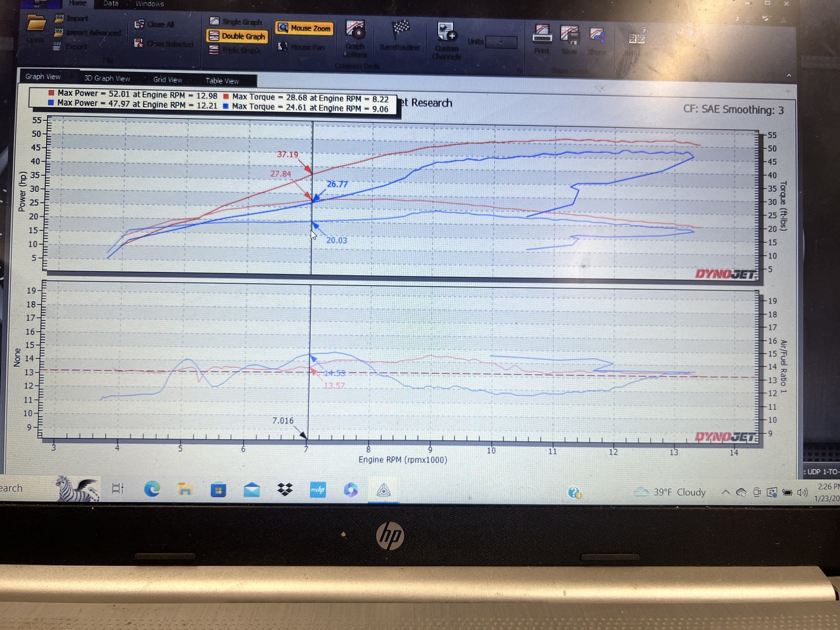Collapse the ribbon with chevron arrow

(x=789, y=76)
